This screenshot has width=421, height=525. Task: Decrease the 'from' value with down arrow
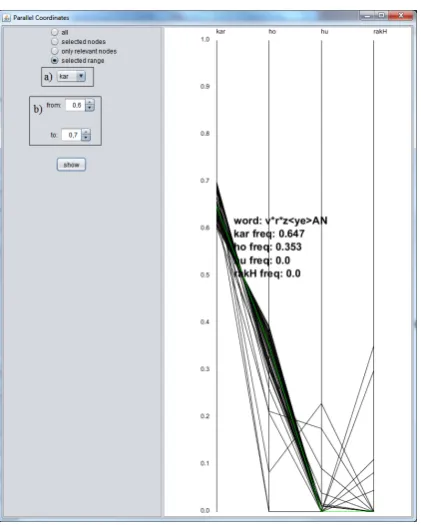[90, 108]
